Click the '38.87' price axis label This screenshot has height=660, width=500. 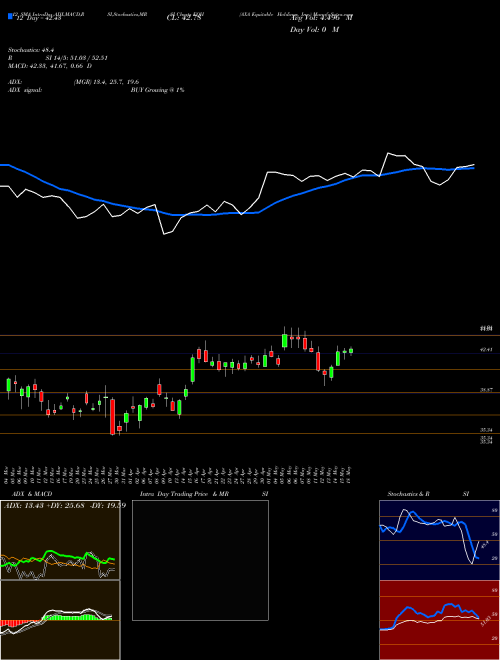486,390
